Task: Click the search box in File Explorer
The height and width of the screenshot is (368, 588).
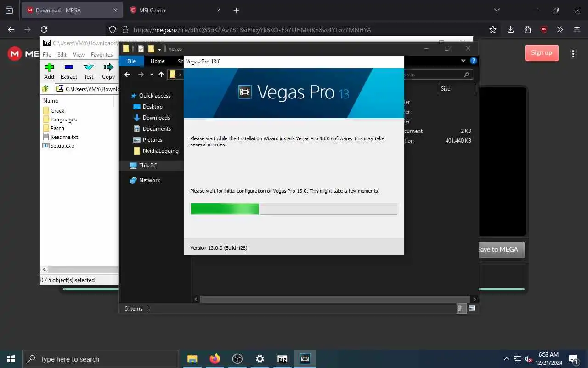Action: (438, 75)
